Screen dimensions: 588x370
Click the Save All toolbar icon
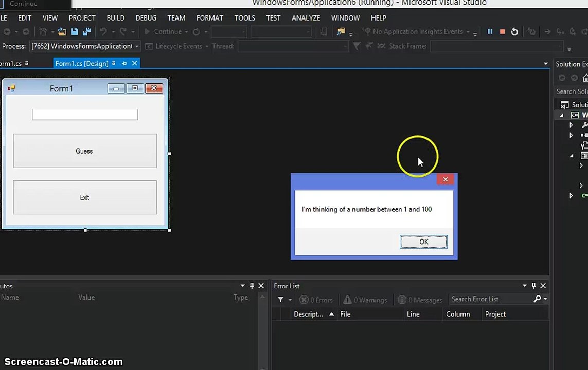pos(86,32)
